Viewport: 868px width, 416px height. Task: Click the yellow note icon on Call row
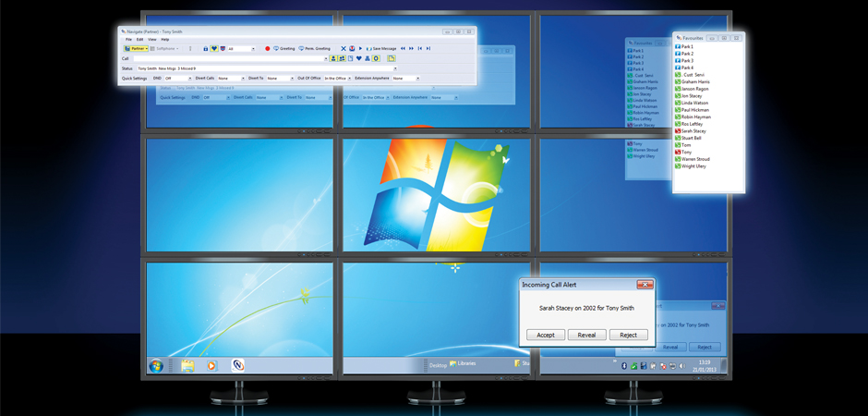(x=392, y=58)
